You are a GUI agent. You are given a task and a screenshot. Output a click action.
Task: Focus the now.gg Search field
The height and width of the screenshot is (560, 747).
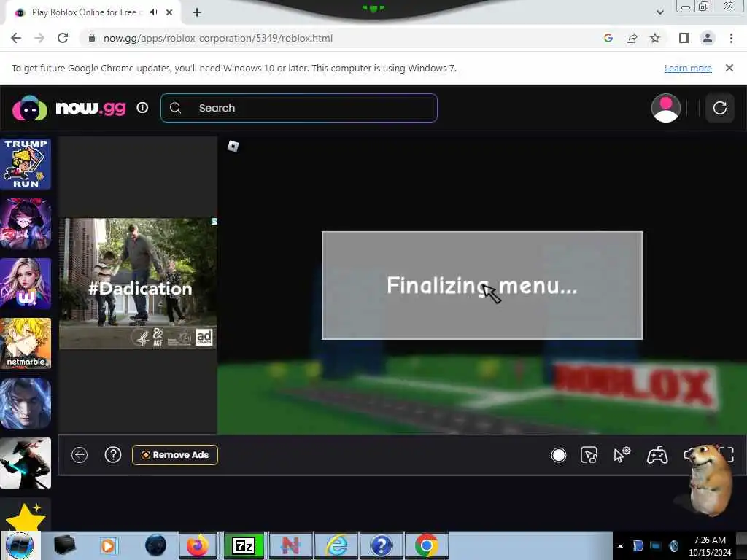click(299, 108)
